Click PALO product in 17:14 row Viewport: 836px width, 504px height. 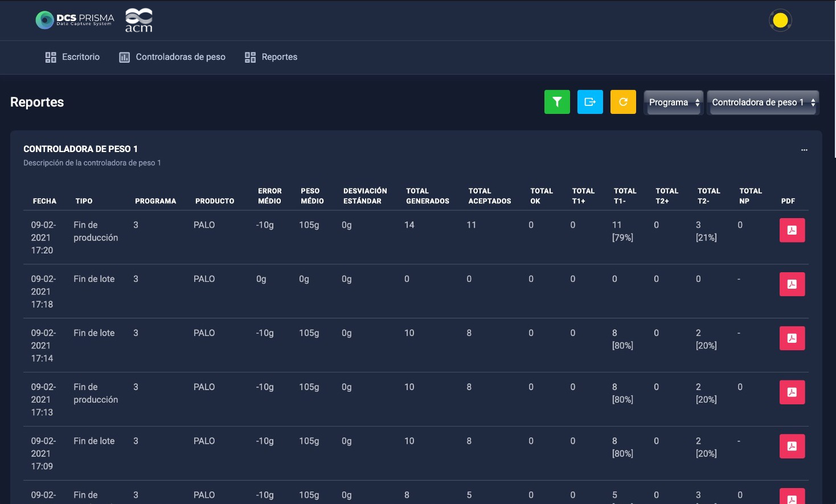(x=204, y=333)
